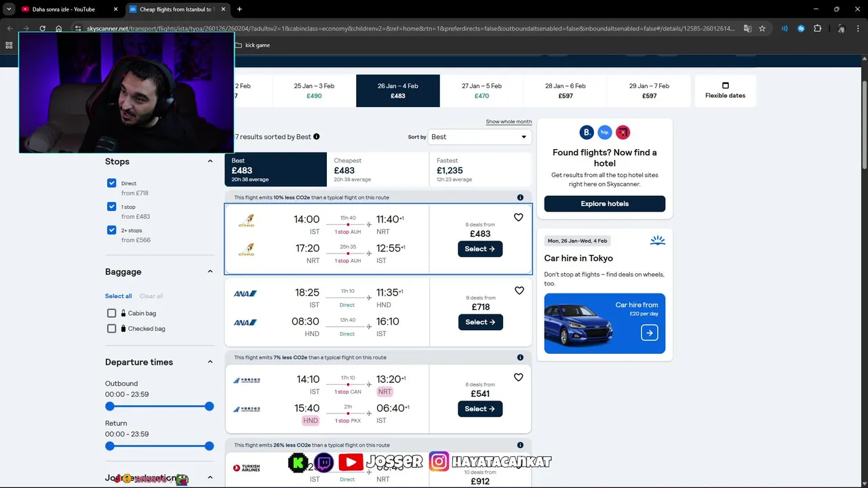Uncheck the Direct stops checkbox

tap(112, 183)
